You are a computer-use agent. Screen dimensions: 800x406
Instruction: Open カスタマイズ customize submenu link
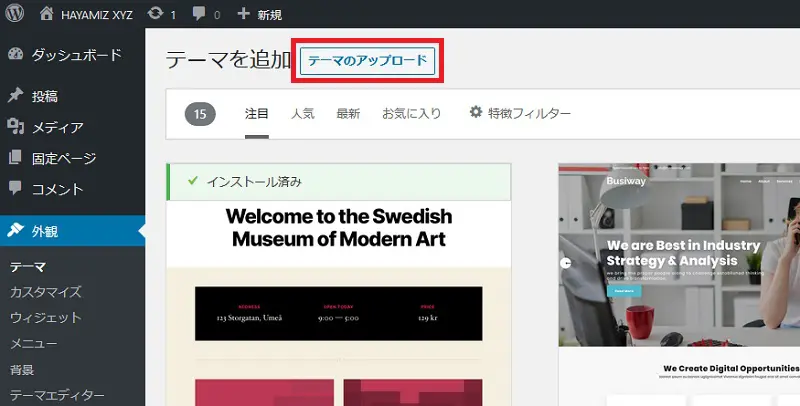(x=45, y=292)
